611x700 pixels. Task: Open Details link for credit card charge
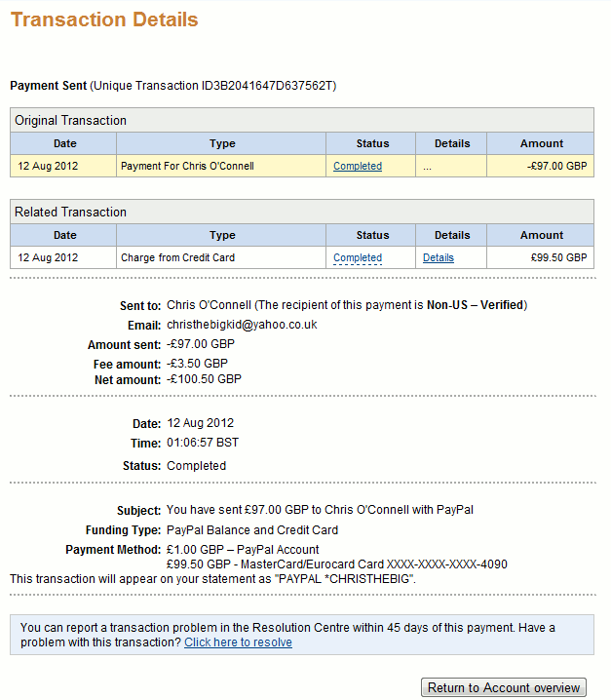coord(439,258)
